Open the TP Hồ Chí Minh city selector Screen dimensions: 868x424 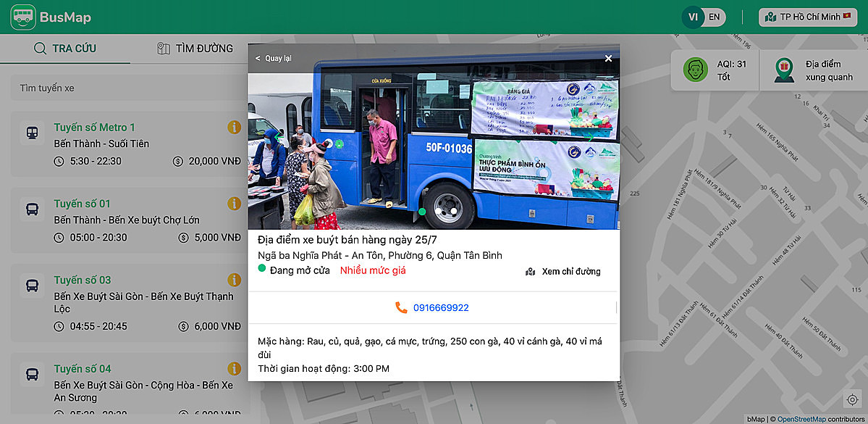807,16
